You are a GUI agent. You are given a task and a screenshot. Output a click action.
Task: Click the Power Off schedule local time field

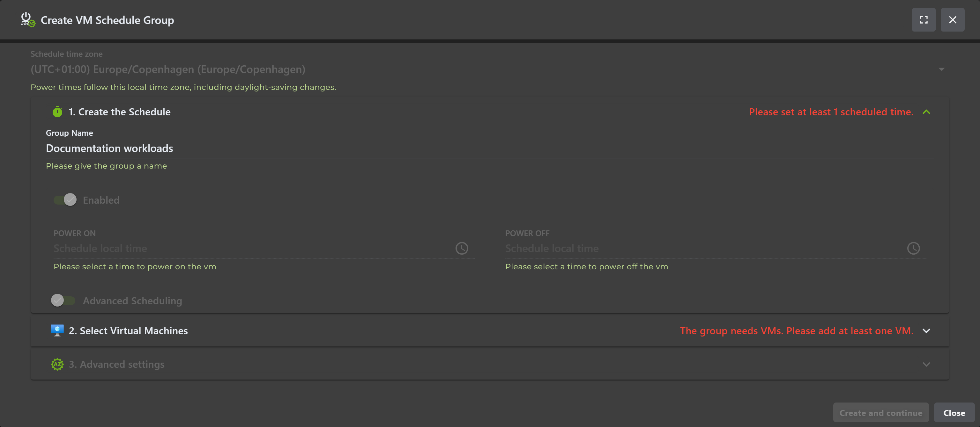[716, 249]
